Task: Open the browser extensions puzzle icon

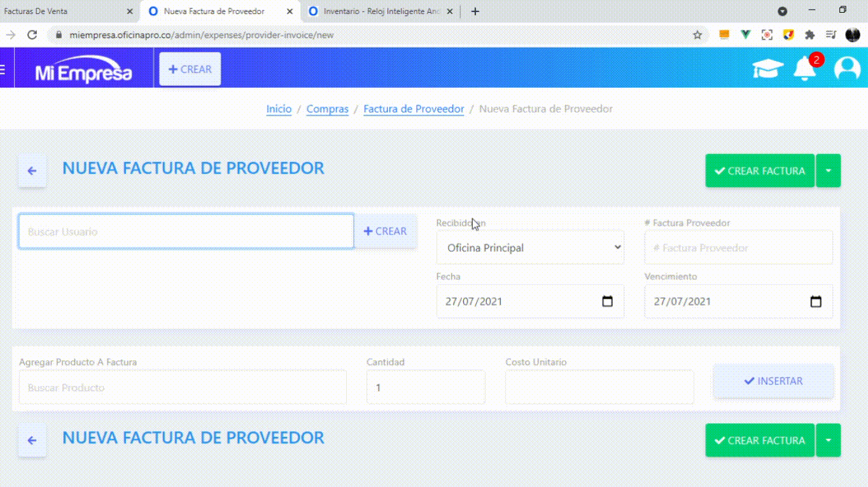Action: click(809, 35)
